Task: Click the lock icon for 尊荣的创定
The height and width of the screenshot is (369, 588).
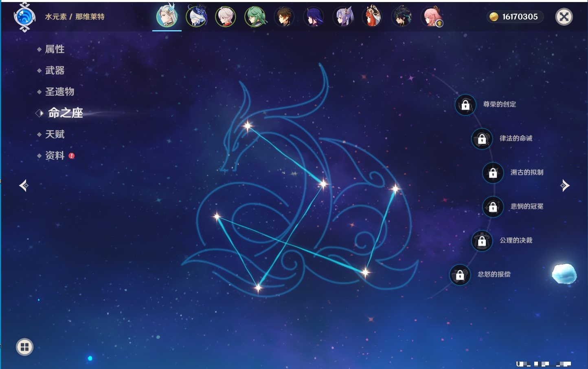Action: pyautogui.click(x=465, y=105)
